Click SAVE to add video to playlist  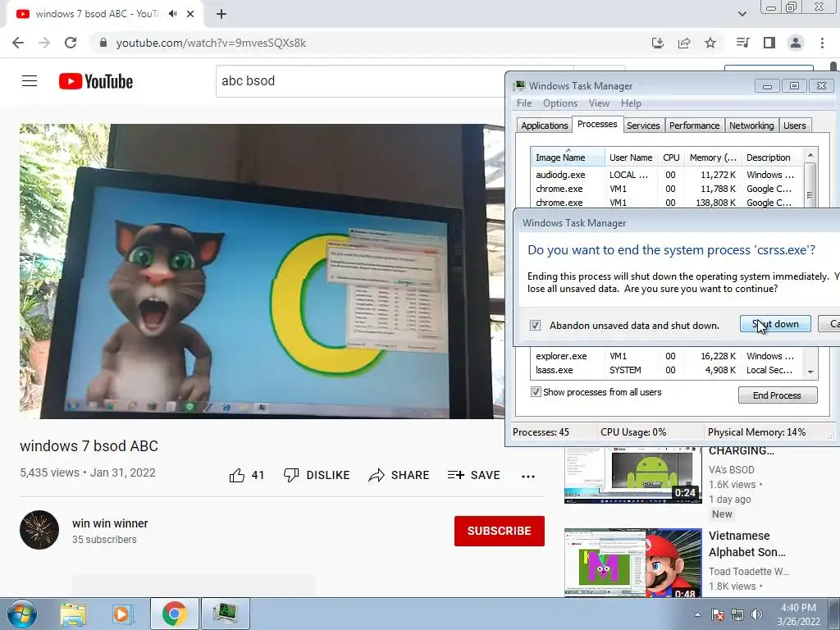click(x=474, y=475)
